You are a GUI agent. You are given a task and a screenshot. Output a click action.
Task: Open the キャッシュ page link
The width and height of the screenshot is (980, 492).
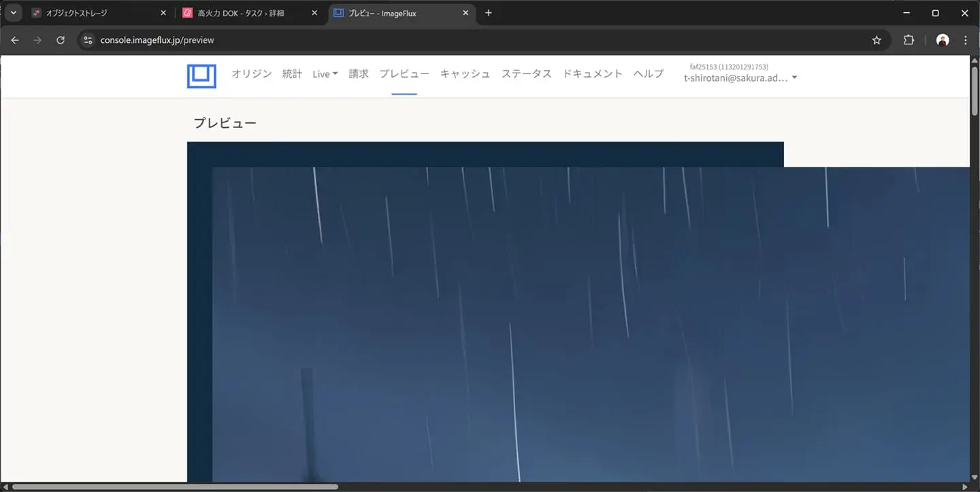pyautogui.click(x=465, y=74)
